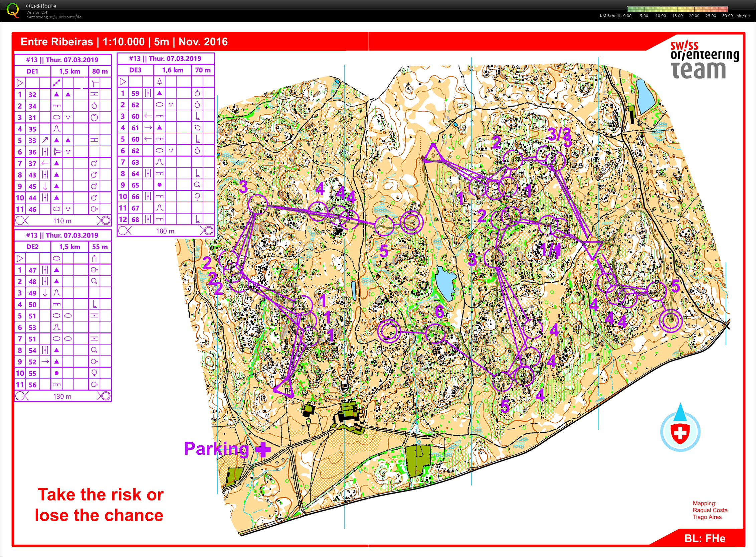Click the purple Parking cross symbol

point(263,449)
